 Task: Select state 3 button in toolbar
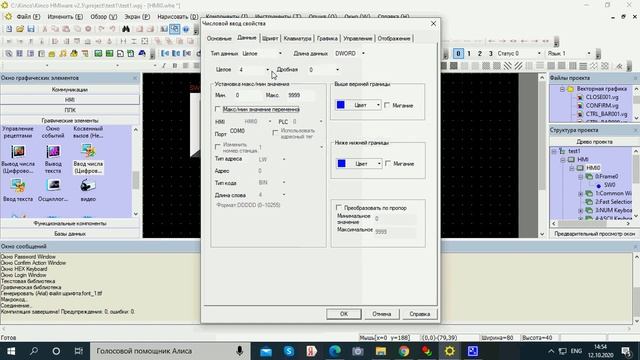click(x=491, y=53)
